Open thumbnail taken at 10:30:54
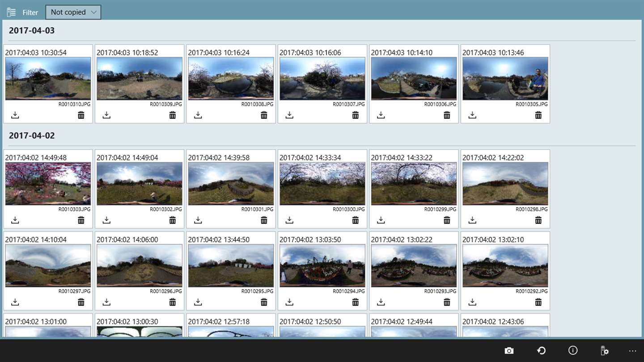Image resolution: width=644 pixels, height=362 pixels. 48,78
